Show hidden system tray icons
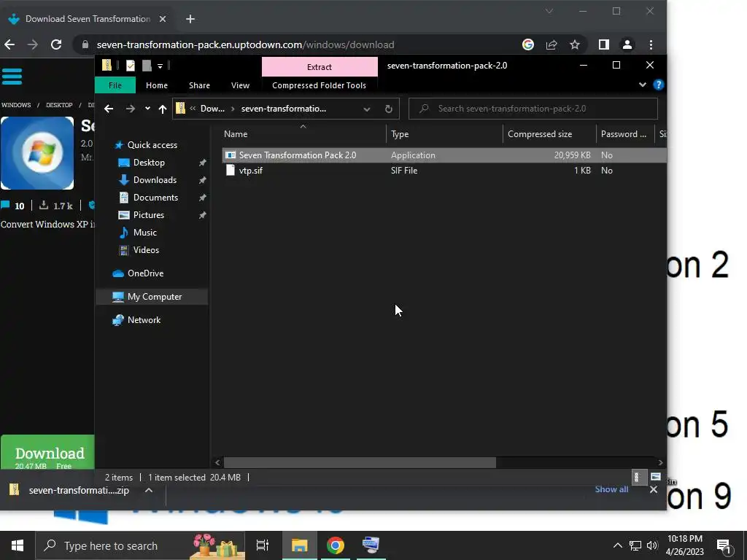 [617, 545]
